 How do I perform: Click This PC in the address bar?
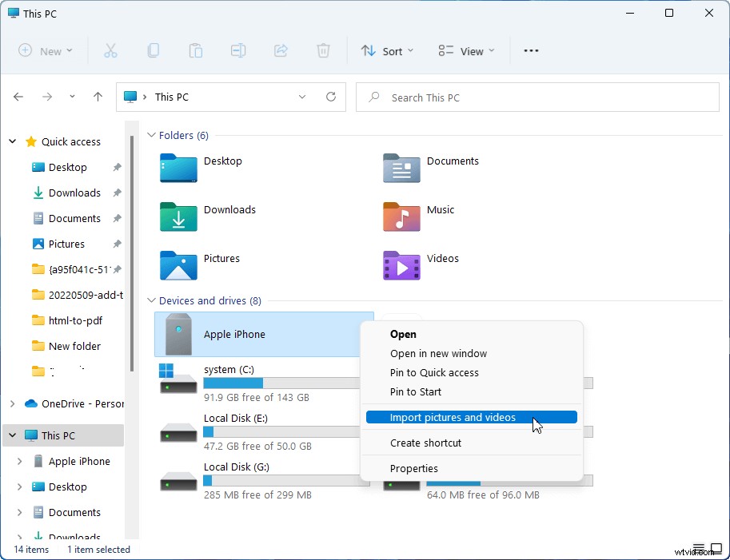[171, 97]
